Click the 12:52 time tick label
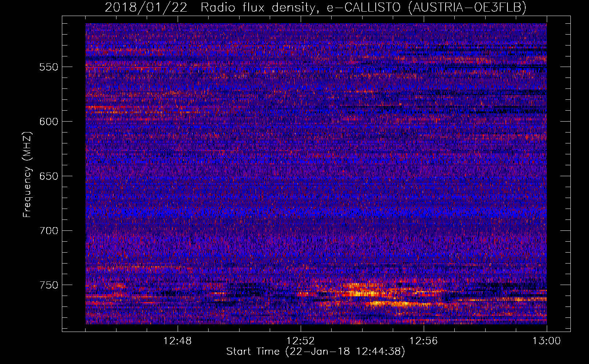The width and height of the screenshot is (589, 364). tap(301, 341)
